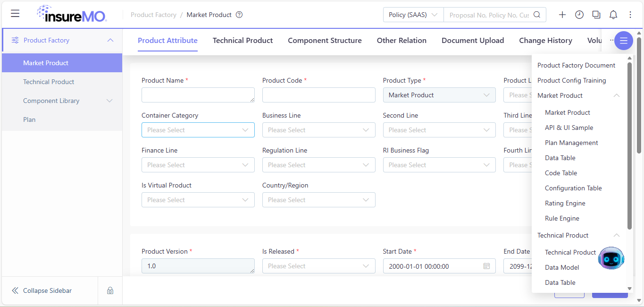Image resolution: width=644 pixels, height=307 pixels.
Task: Click the search magnifier icon
Action: [x=537, y=15]
